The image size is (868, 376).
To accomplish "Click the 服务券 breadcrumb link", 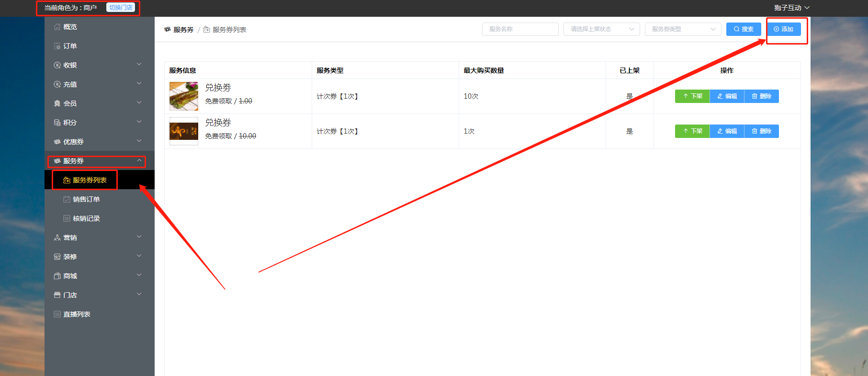I will click(183, 30).
